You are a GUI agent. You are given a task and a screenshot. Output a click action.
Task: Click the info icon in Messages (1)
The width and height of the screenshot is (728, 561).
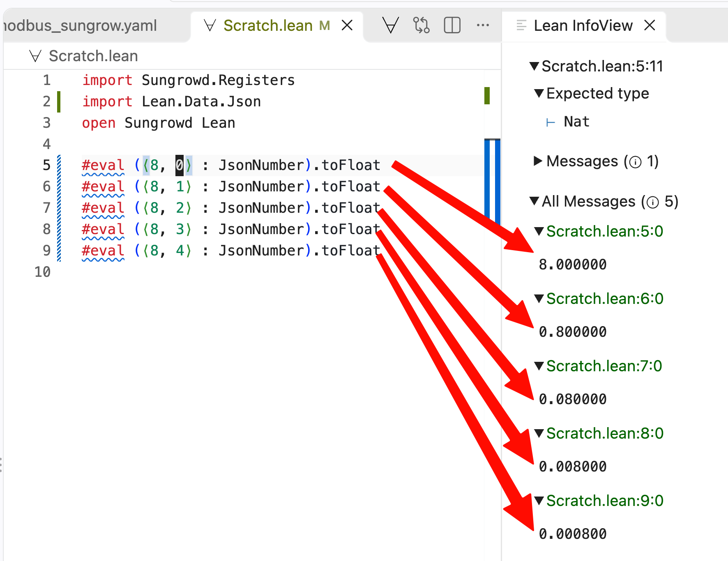tap(635, 162)
